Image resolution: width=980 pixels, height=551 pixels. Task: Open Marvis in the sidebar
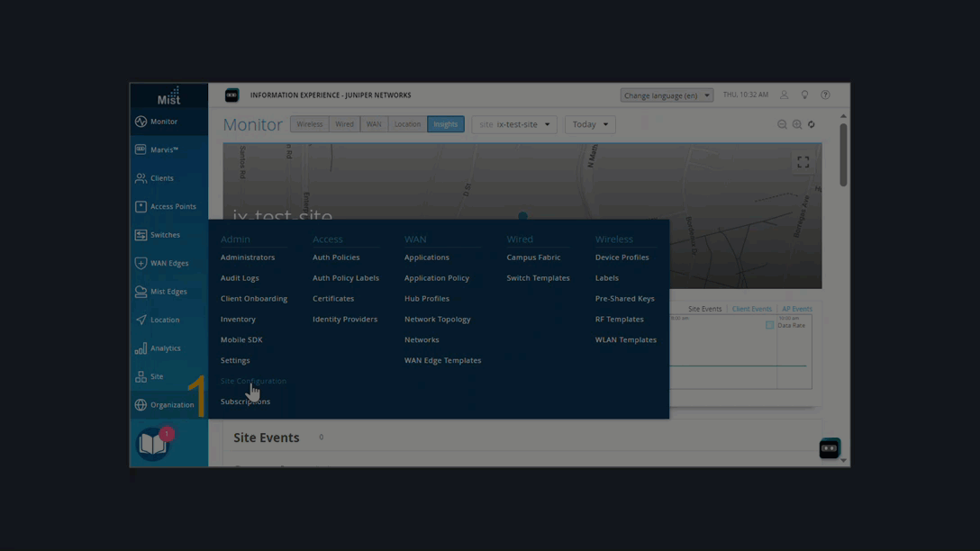click(168, 150)
